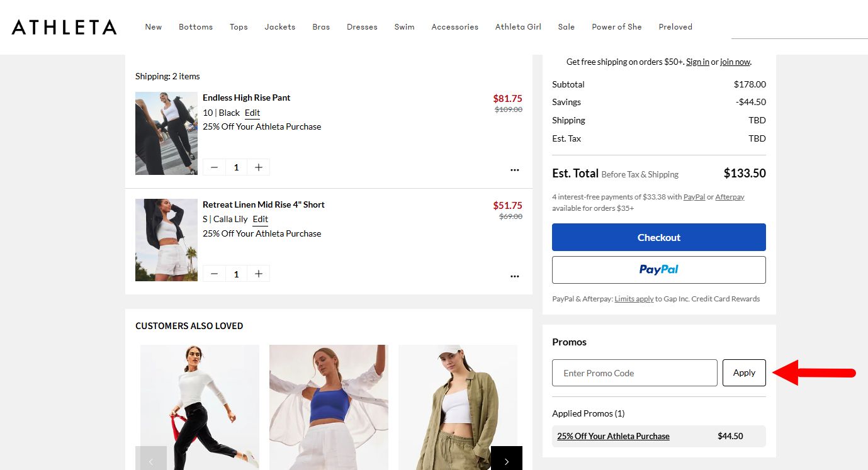
Task: Click the Sign in link
Action: coord(697,62)
